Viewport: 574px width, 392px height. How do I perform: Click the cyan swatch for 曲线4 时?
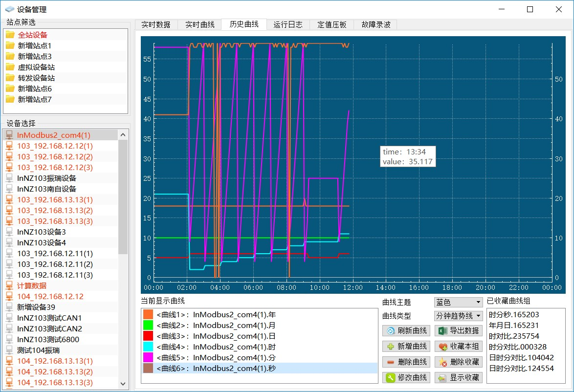point(148,347)
